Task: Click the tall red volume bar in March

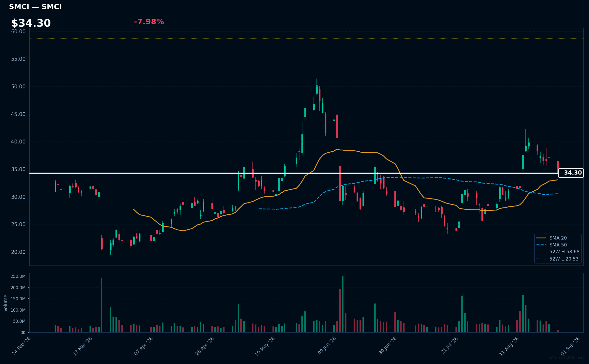Action: point(102,305)
